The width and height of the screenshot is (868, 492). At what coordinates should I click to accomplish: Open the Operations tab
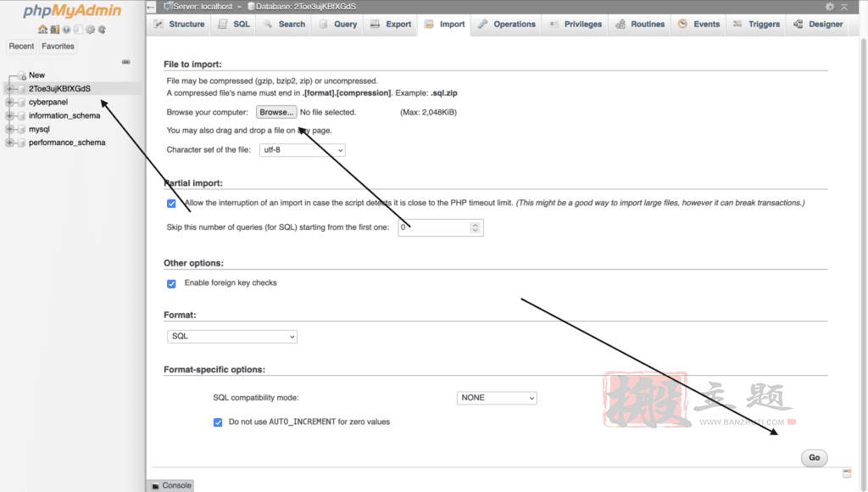(x=506, y=25)
